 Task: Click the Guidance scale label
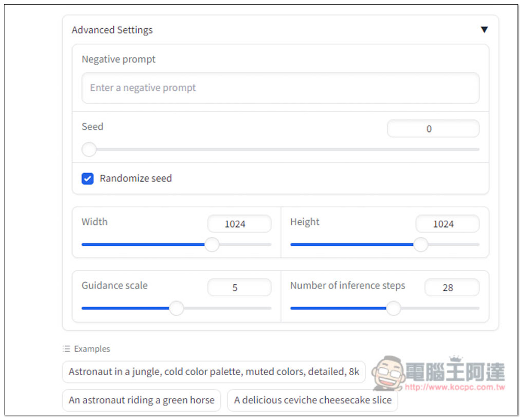114,285
